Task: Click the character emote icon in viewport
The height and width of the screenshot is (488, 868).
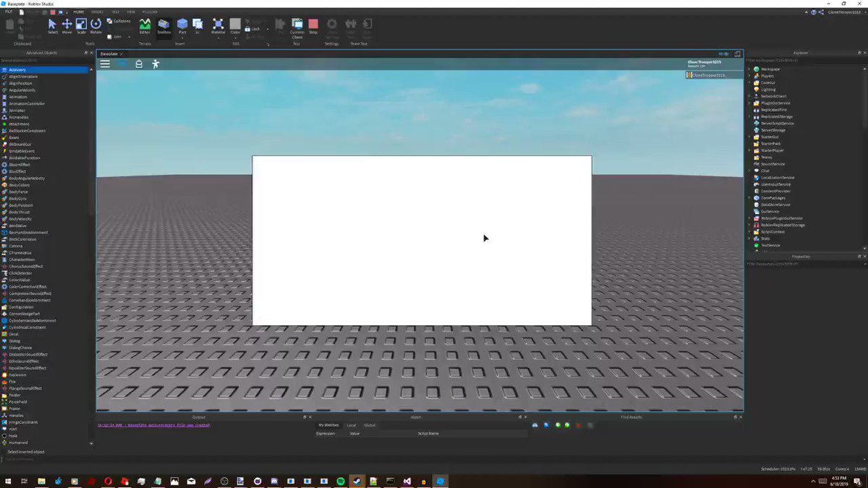Action: click(x=156, y=64)
